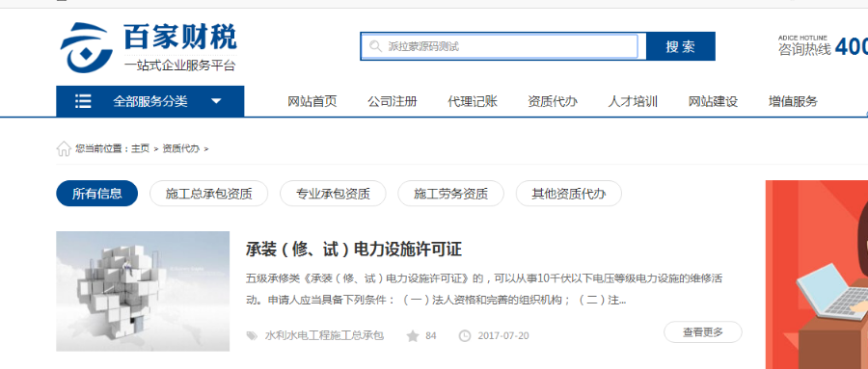The image size is (868, 369).
Task: Click the star icon next to 84
Action: click(x=413, y=336)
